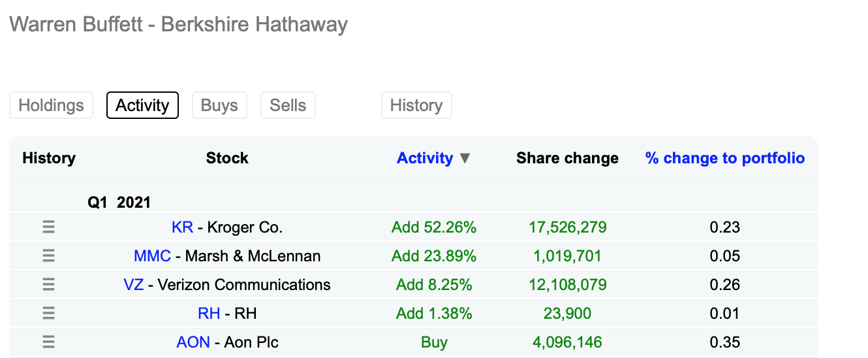The width and height of the screenshot is (868, 358).
Task: Click the Stock column header
Action: (x=227, y=158)
